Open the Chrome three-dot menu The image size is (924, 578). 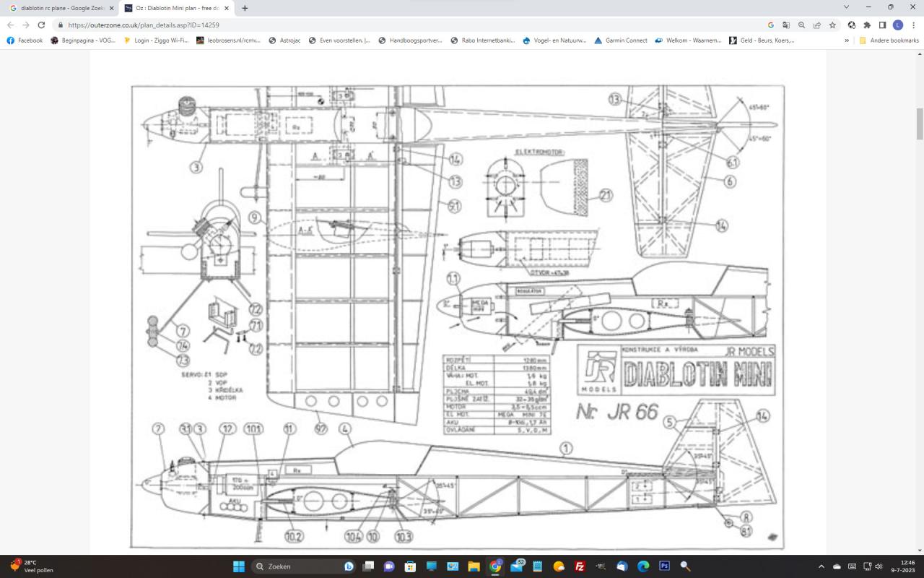[x=913, y=25]
